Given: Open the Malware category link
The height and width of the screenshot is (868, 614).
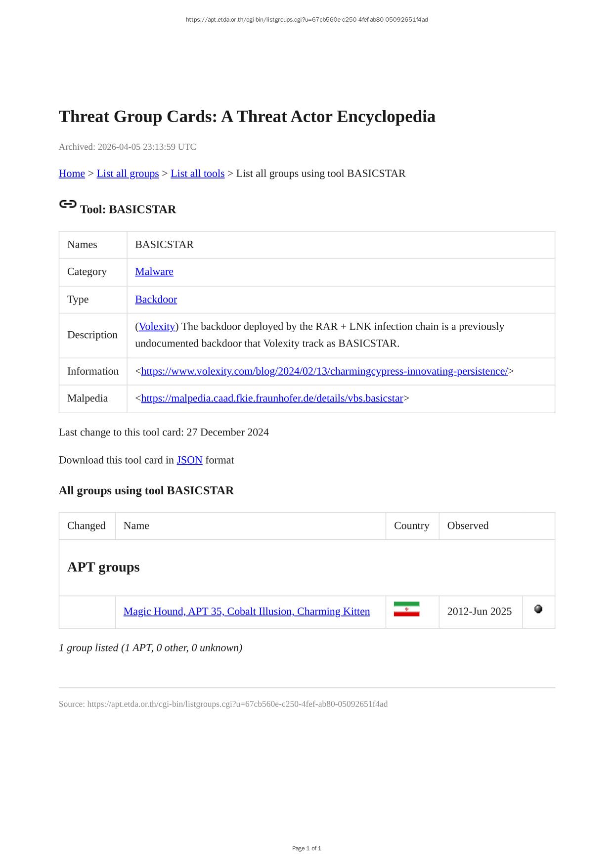Looking at the screenshot, I should pos(154,271).
